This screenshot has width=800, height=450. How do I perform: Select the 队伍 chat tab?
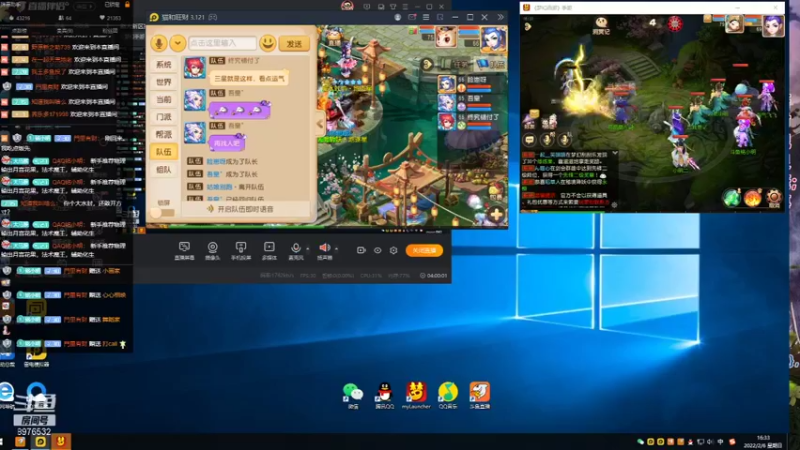(x=164, y=152)
